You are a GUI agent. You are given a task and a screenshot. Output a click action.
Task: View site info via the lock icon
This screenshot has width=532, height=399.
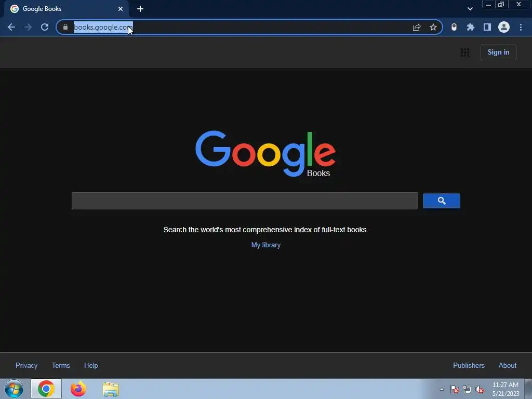point(65,27)
